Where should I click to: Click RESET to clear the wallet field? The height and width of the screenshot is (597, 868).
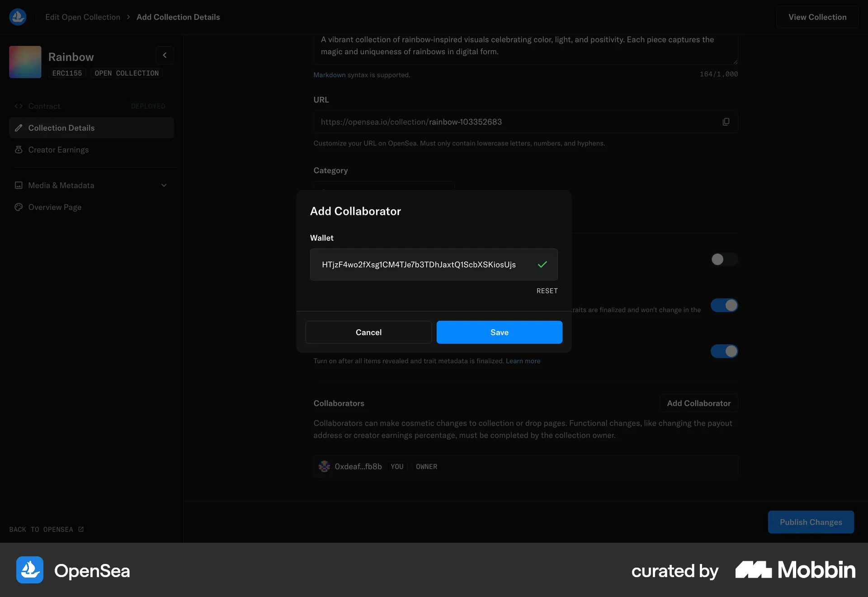pos(547,291)
